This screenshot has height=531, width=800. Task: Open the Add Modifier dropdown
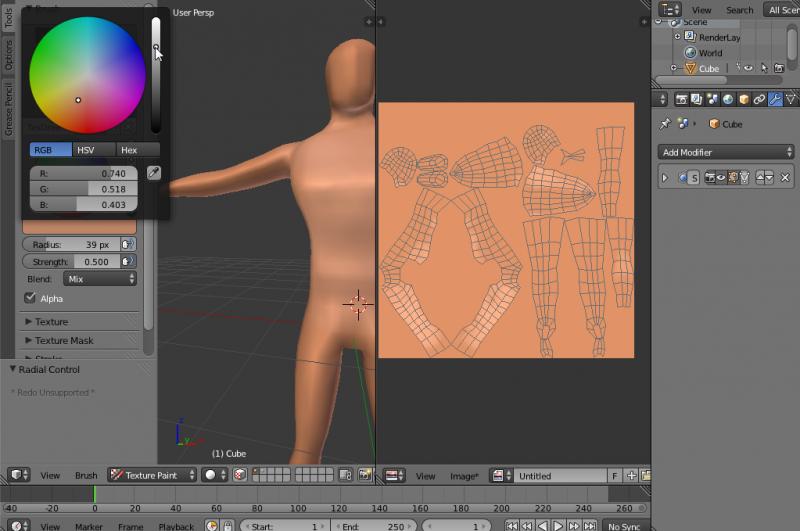coord(727,152)
